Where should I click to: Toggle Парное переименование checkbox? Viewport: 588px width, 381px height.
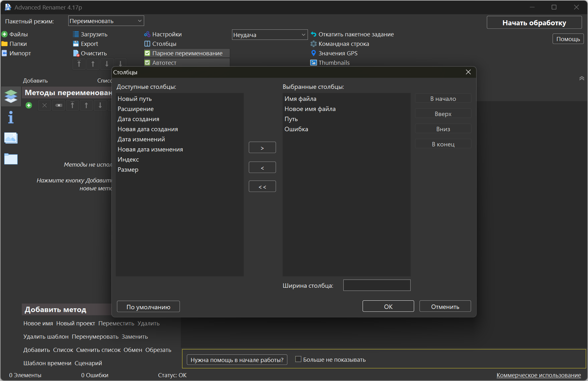point(147,53)
